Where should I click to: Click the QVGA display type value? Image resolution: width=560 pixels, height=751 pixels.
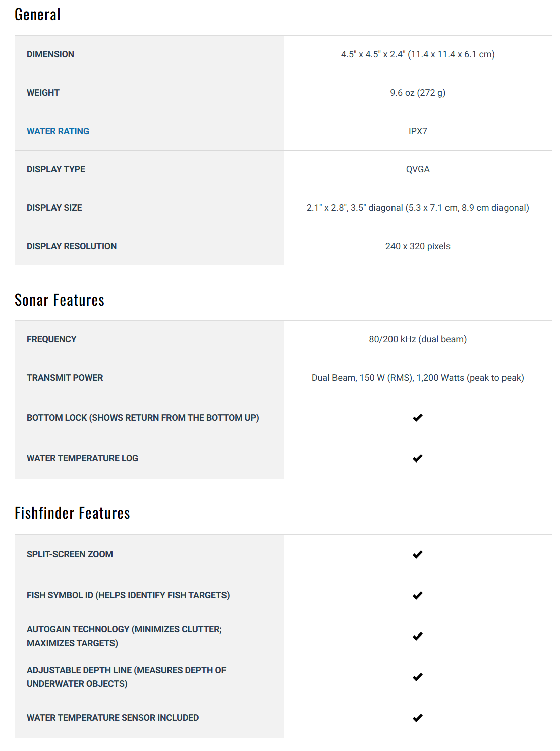click(418, 169)
